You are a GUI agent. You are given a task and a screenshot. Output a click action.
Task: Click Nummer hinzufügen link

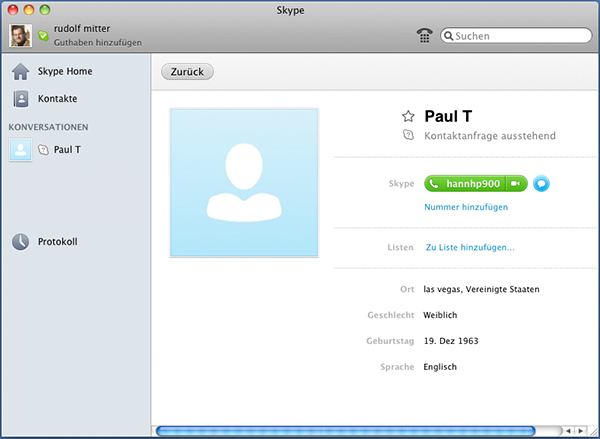[466, 207]
